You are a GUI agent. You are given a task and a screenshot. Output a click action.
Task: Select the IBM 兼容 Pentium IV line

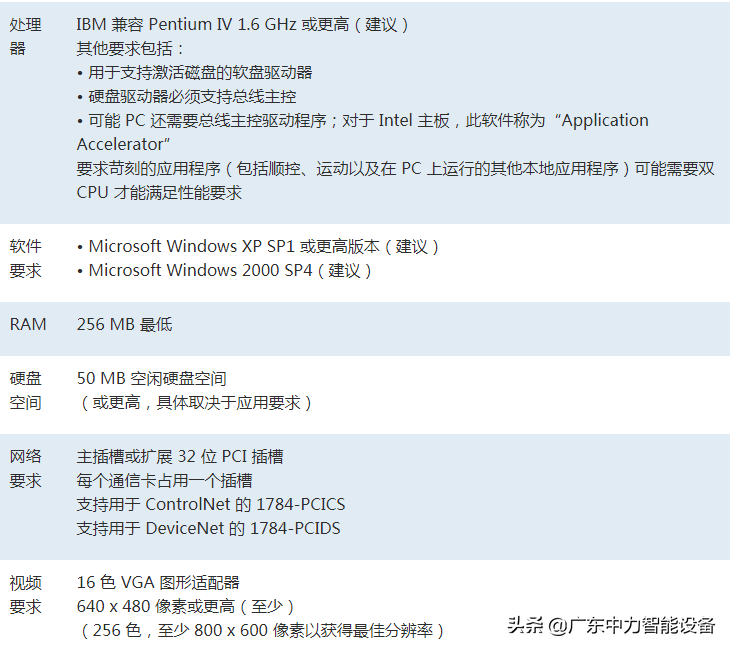click(x=243, y=24)
